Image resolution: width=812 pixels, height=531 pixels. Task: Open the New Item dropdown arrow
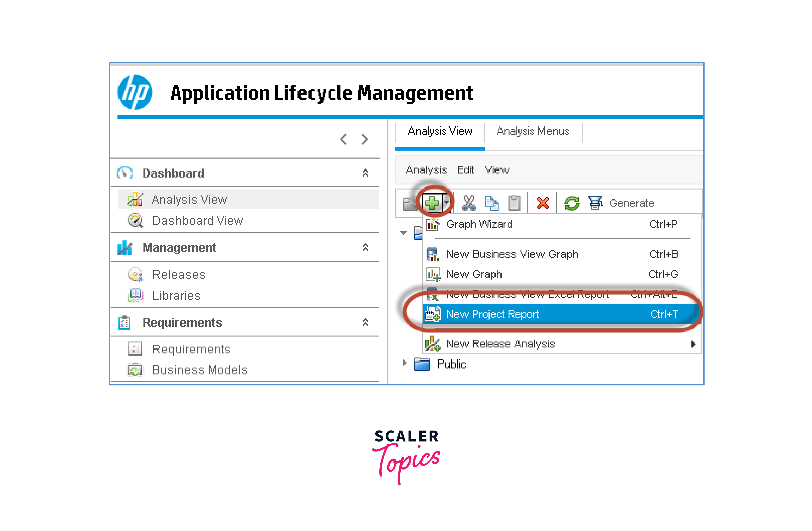pyautogui.click(x=446, y=203)
